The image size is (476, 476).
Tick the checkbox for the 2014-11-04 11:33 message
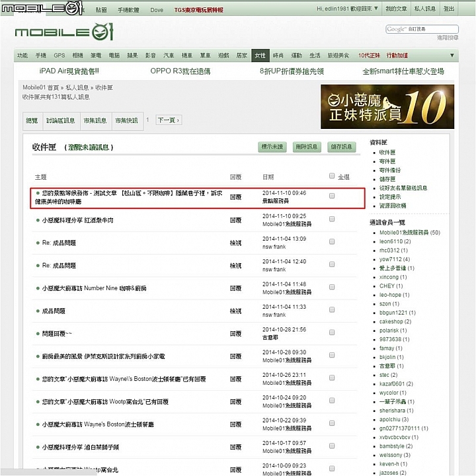[x=332, y=309]
